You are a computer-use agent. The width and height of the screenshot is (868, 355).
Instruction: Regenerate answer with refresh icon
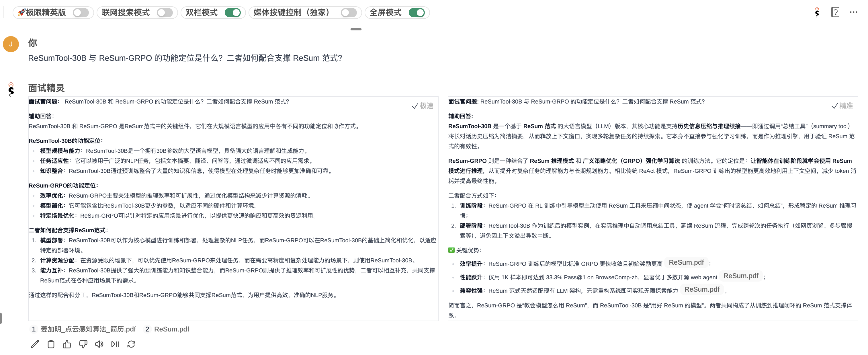pos(131,344)
